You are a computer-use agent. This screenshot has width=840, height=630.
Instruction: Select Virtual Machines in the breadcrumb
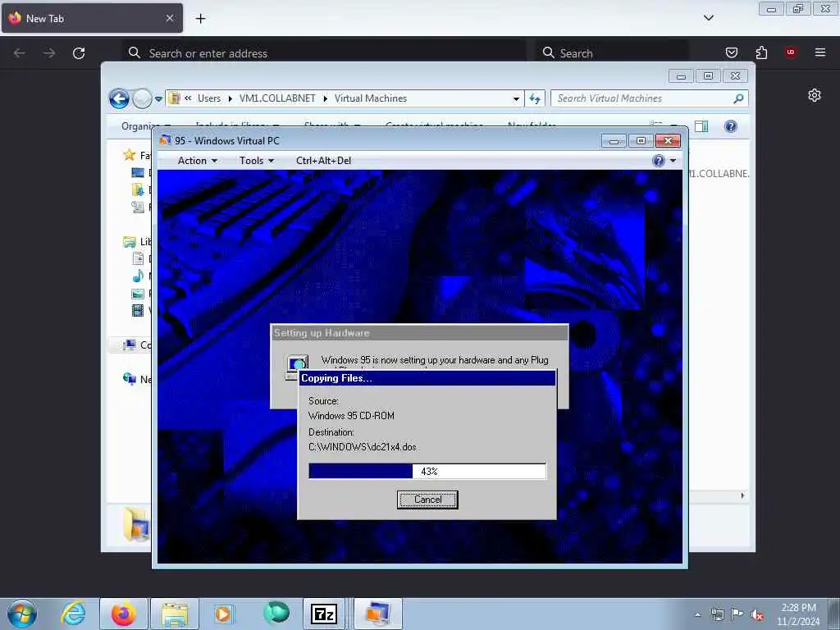371,98
